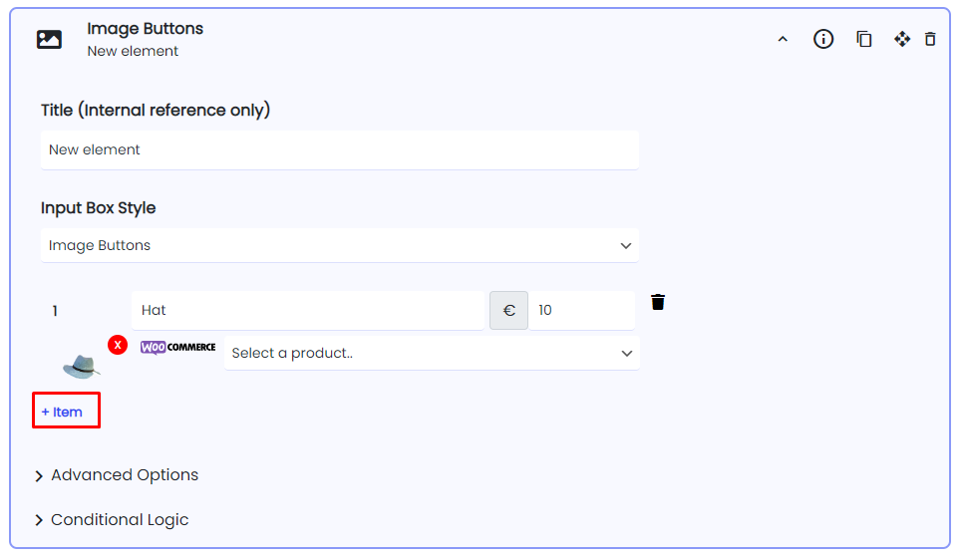The height and width of the screenshot is (560, 964).
Task: Click the WooCommerce logo
Action: [177, 348]
